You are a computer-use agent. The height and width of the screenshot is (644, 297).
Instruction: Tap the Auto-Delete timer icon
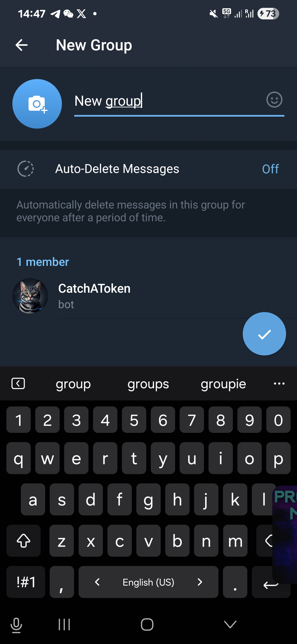[26, 169]
